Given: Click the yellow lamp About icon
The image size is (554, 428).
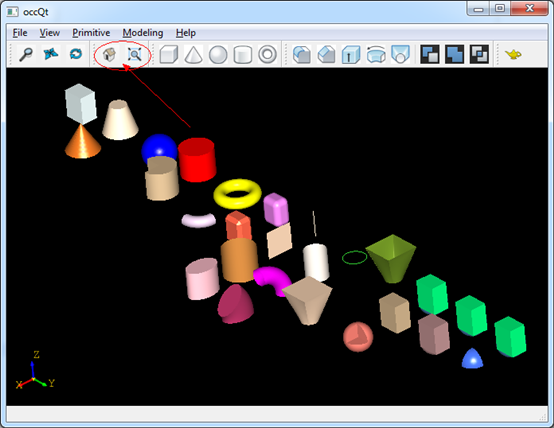Looking at the screenshot, I should [513, 54].
